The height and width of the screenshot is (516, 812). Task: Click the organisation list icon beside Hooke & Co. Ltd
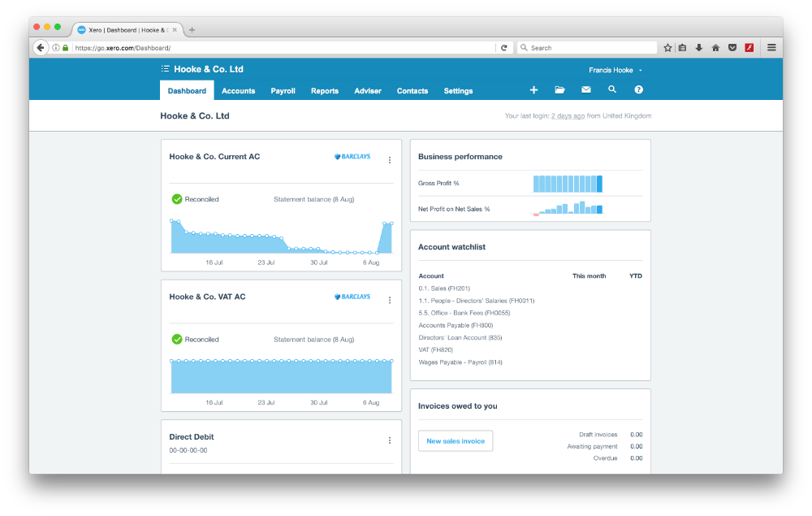pos(165,69)
